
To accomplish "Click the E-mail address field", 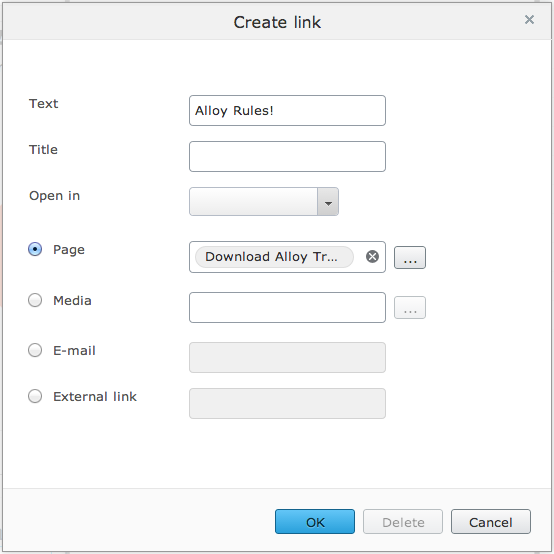I will tap(287, 358).
